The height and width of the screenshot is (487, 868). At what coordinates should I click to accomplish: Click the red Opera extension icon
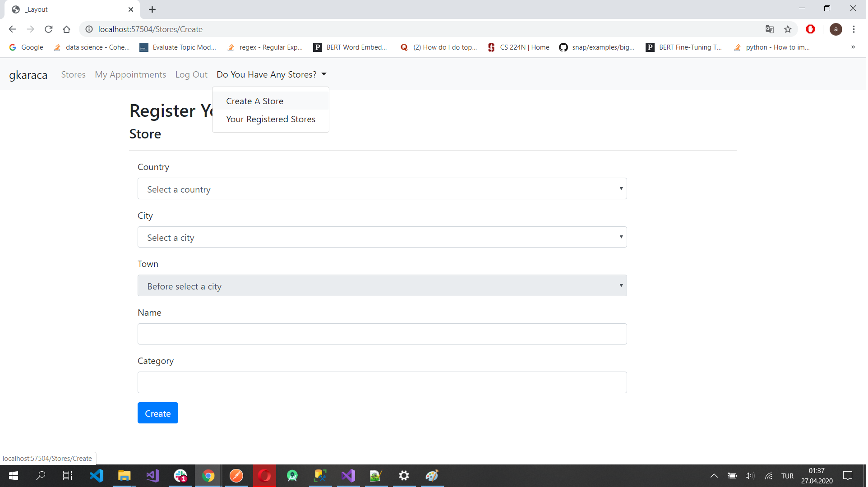click(810, 29)
